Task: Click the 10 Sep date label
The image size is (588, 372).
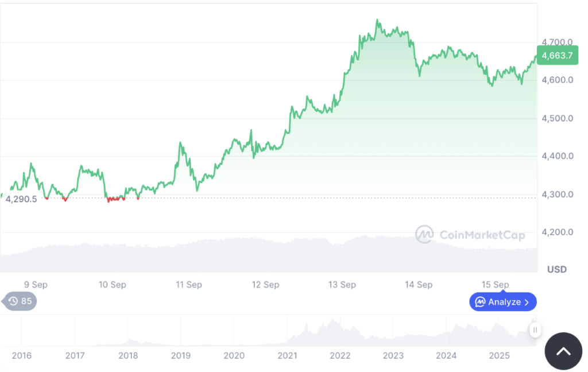Action: coord(113,285)
